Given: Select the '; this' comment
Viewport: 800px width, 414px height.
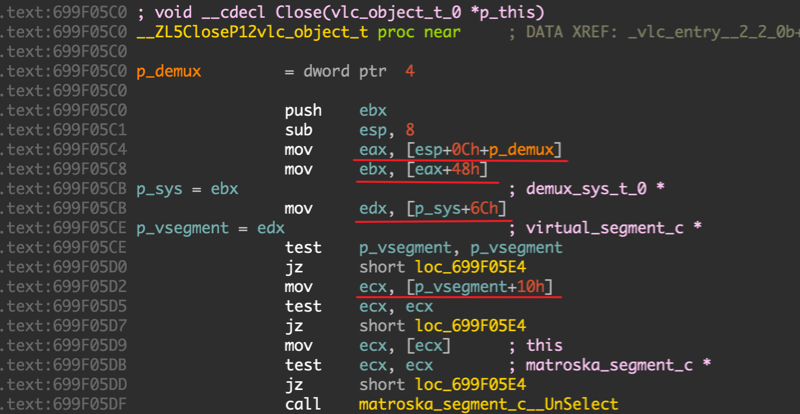Looking at the screenshot, I should (x=536, y=346).
